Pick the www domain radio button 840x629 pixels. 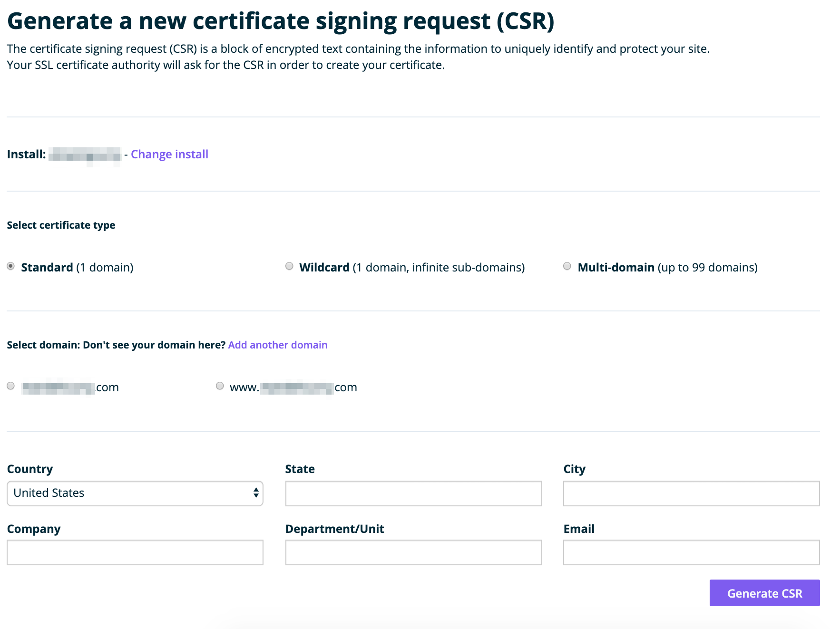pos(220,386)
